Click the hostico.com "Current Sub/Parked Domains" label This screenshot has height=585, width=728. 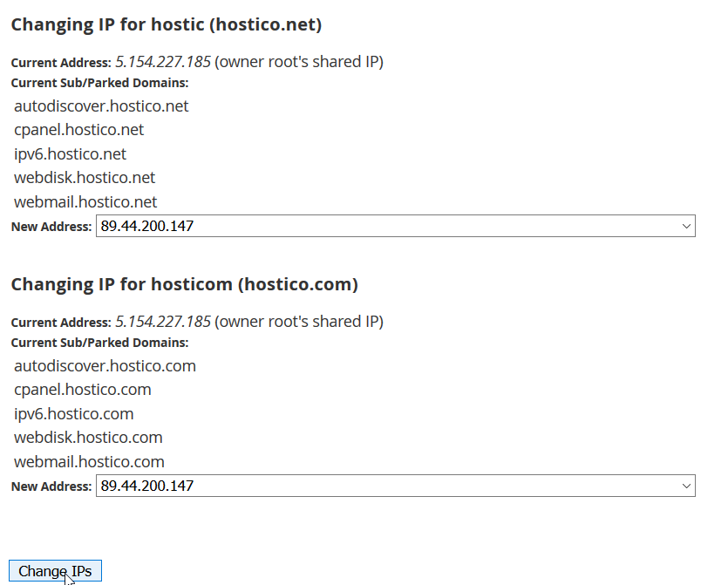click(x=99, y=343)
